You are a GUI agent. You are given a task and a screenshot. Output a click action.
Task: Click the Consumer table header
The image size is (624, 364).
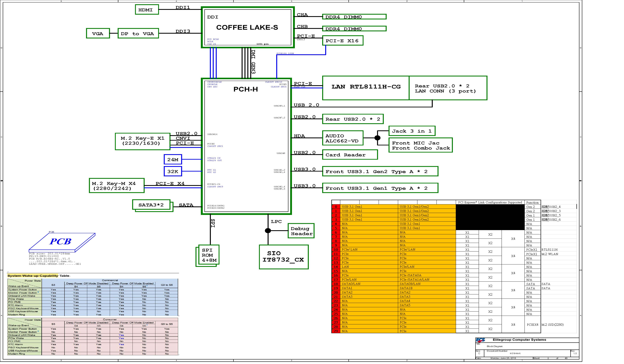(x=110, y=319)
